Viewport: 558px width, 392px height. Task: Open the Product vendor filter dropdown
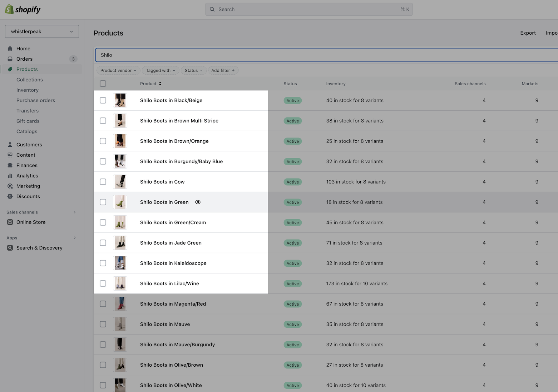pyautogui.click(x=118, y=70)
